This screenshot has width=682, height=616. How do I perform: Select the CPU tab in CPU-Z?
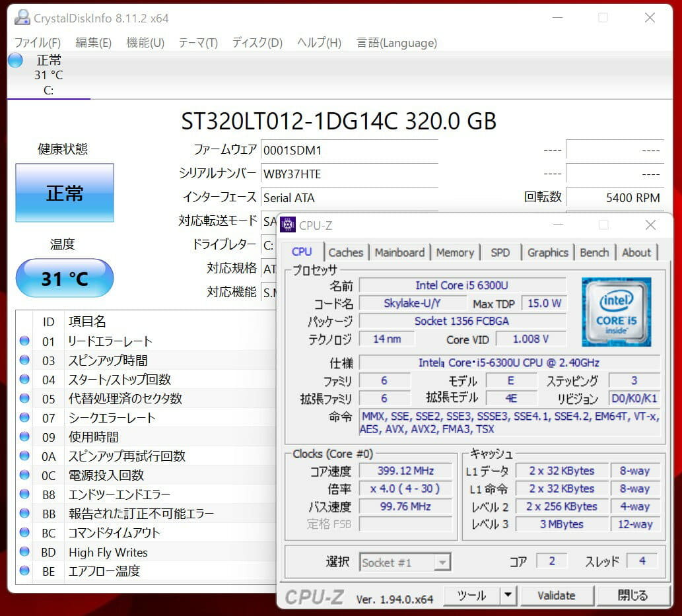coord(302,252)
